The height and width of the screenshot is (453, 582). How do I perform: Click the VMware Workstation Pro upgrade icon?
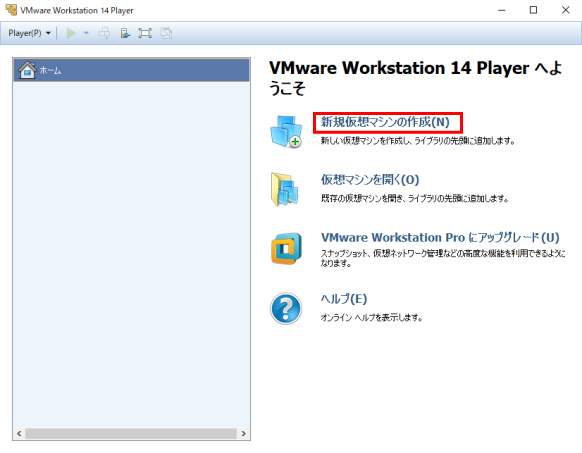(x=286, y=248)
